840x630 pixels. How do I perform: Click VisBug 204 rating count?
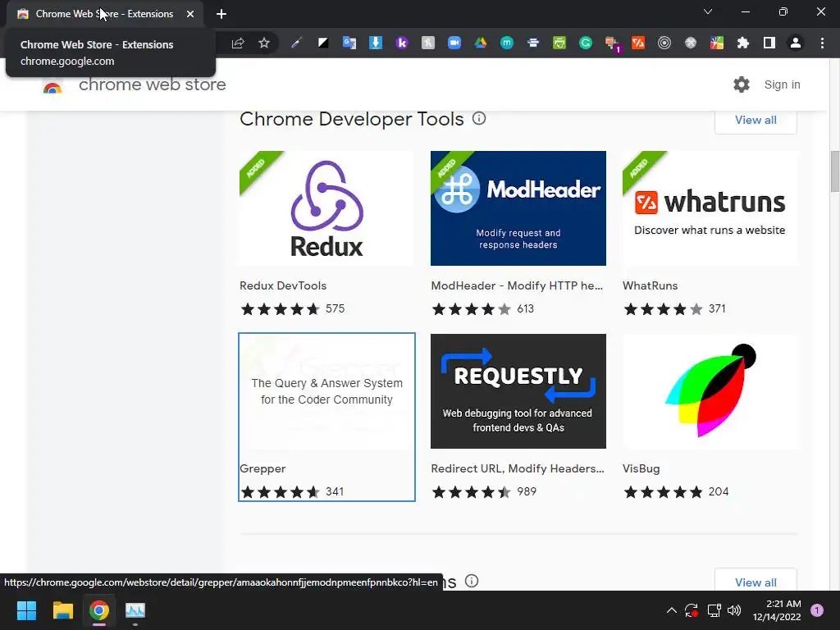pyautogui.click(x=719, y=492)
